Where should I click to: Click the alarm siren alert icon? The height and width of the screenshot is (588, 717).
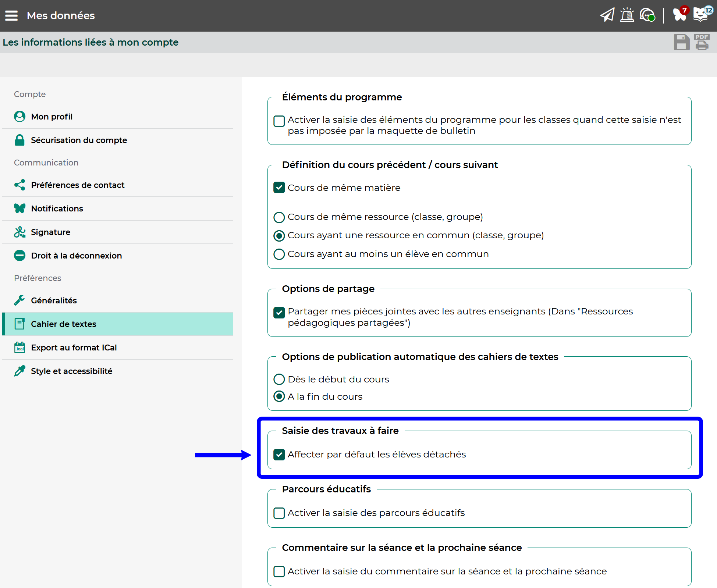pos(627,15)
